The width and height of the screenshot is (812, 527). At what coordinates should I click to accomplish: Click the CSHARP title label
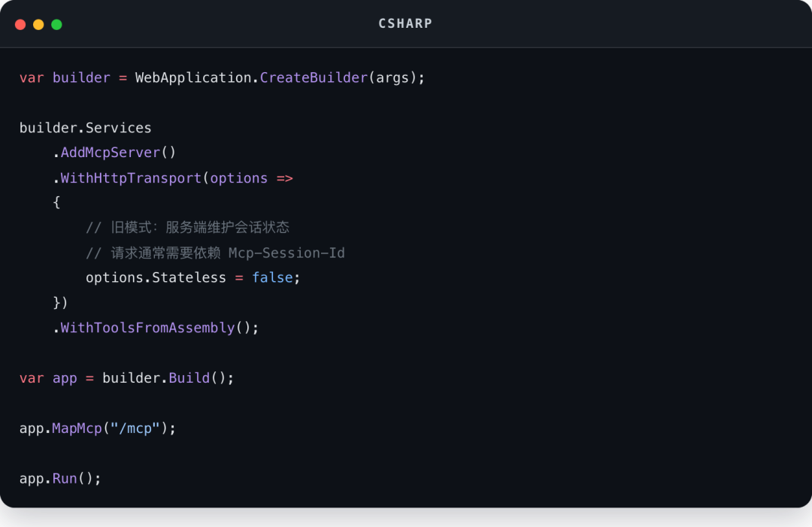405,23
